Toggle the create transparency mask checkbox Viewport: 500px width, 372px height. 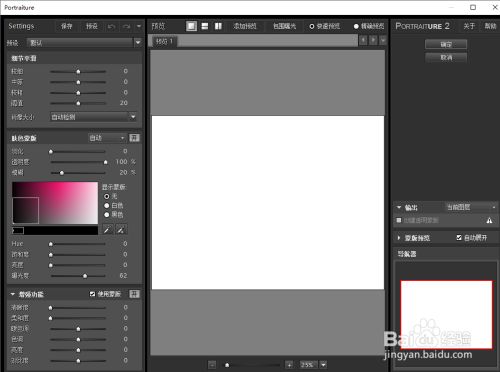point(399,220)
